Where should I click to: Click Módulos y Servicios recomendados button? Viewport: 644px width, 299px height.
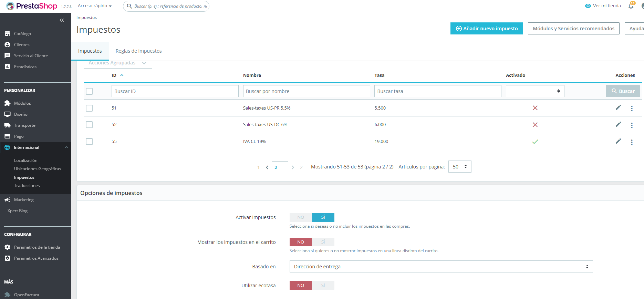click(x=574, y=29)
